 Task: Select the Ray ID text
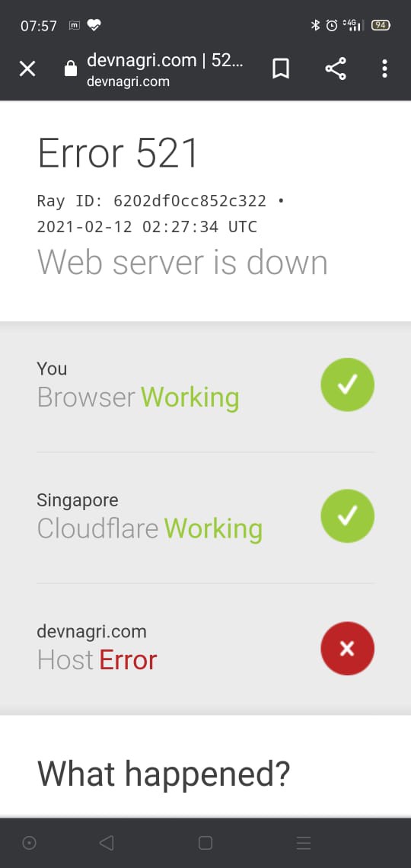151,200
